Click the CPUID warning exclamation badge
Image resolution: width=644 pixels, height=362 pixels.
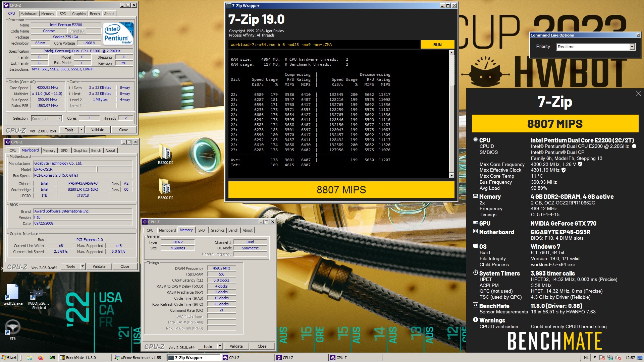(x=634, y=146)
